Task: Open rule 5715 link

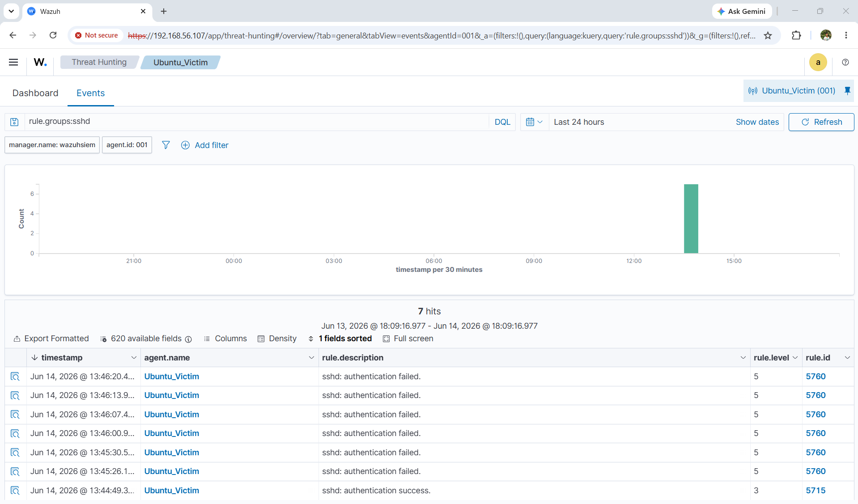Action: 816,491
